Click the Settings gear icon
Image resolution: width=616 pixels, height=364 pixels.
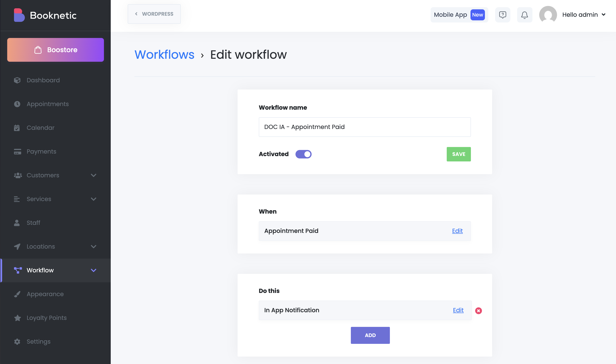17,342
